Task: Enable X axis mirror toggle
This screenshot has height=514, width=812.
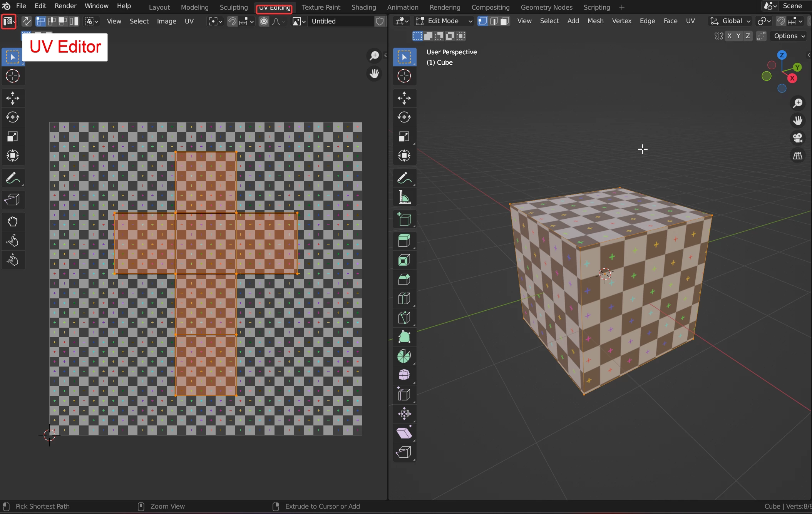Action: click(729, 36)
